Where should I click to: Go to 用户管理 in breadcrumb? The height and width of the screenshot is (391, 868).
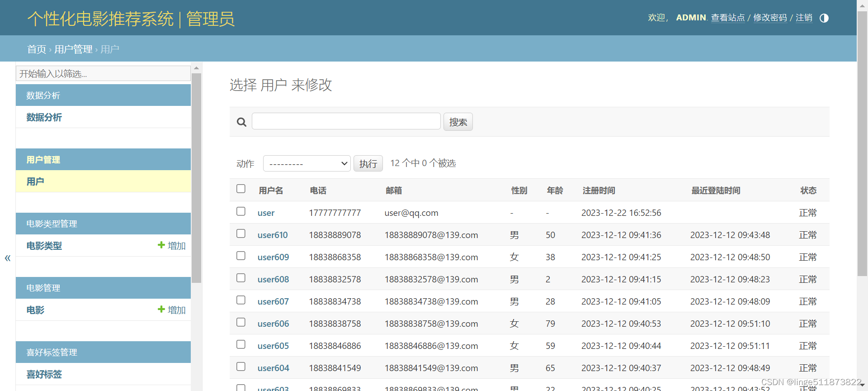click(x=73, y=49)
